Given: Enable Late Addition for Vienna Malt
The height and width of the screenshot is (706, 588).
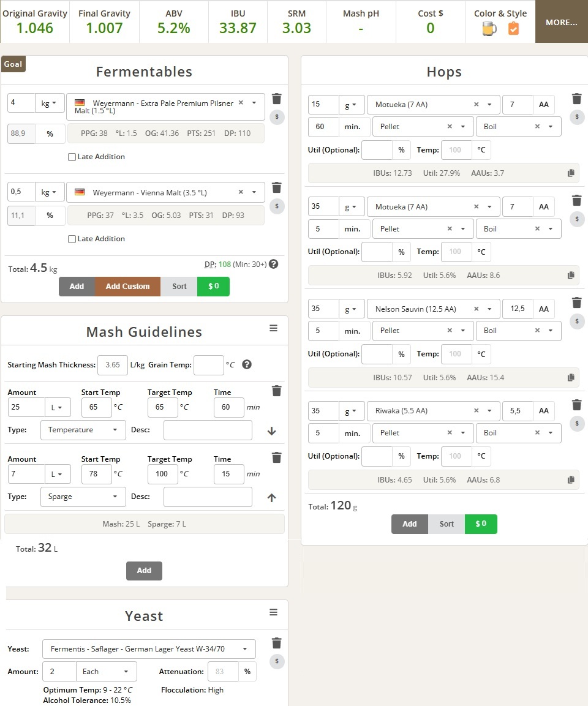Looking at the screenshot, I should point(72,239).
